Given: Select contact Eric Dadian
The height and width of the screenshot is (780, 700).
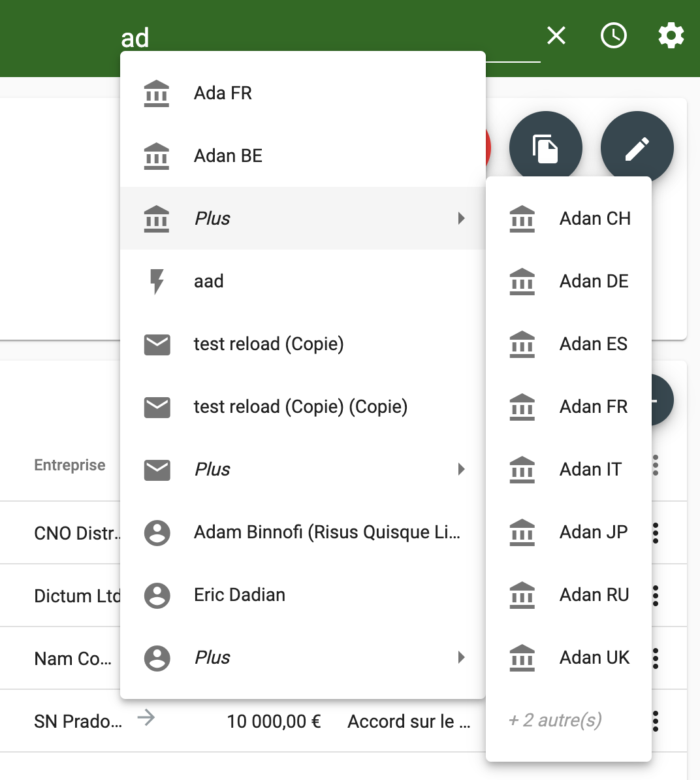Looking at the screenshot, I should (x=303, y=594).
